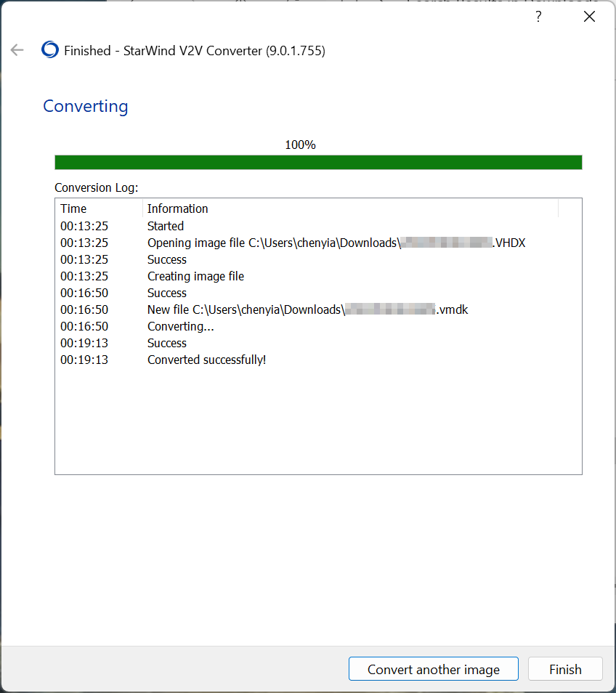The image size is (616, 693).
Task: Select the Success entry at 00:16:50
Action: pyautogui.click(x=318, y=293)
